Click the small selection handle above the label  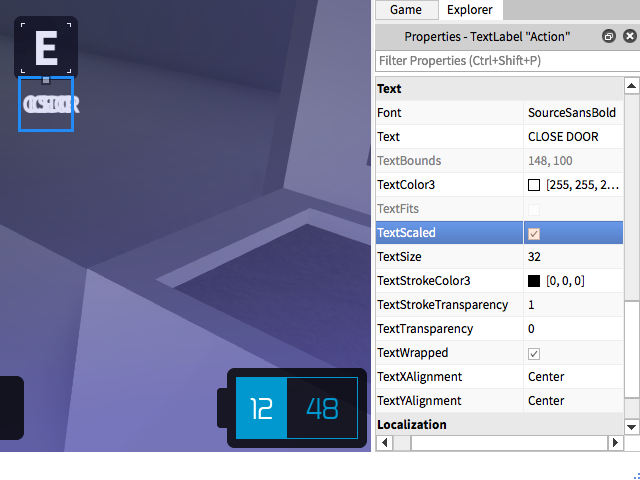point(46,80)
